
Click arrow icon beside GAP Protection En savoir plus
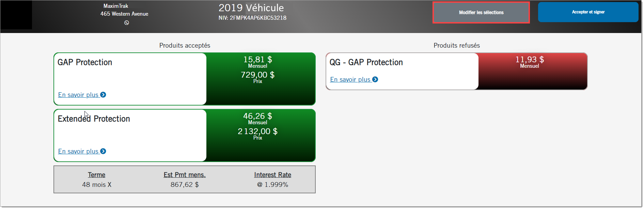pyautogui.click(x=103, y=95)
